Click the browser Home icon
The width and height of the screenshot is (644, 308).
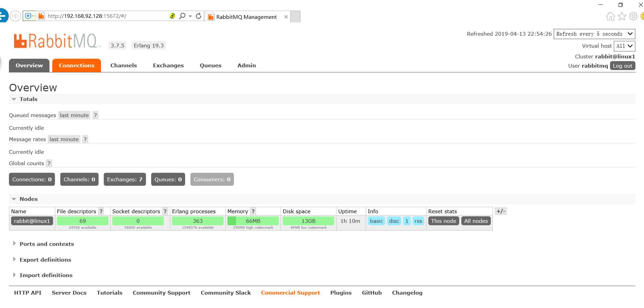[x=610, y=16]
